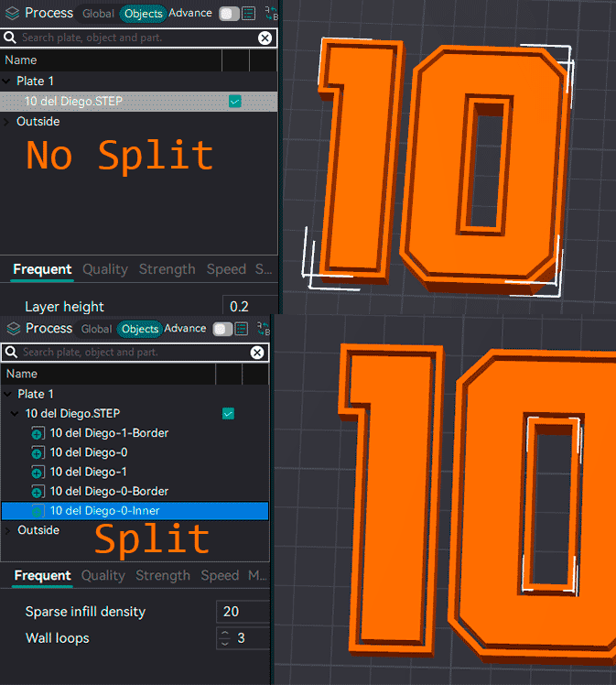Select the 10 del Diego-0 part
Screen dimensions: 616x685
tap(88, 452)
